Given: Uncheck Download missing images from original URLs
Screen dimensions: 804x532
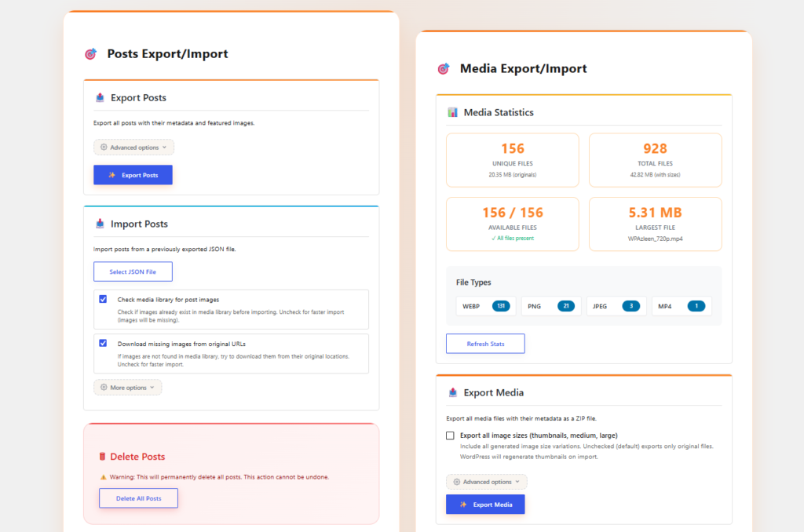Looking at the screenshot, I should click(103, 344).
